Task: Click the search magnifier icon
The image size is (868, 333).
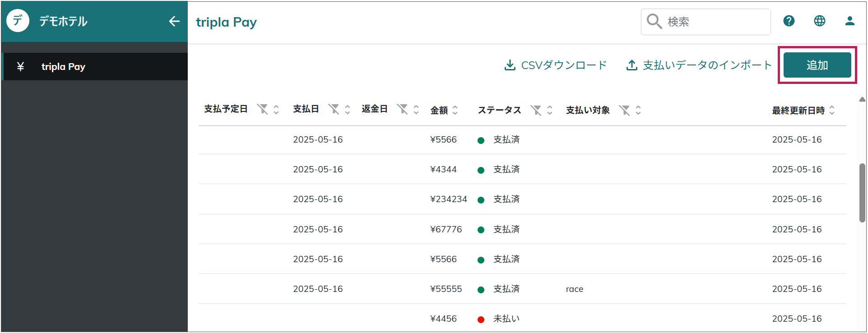Action: click(654, 21)
